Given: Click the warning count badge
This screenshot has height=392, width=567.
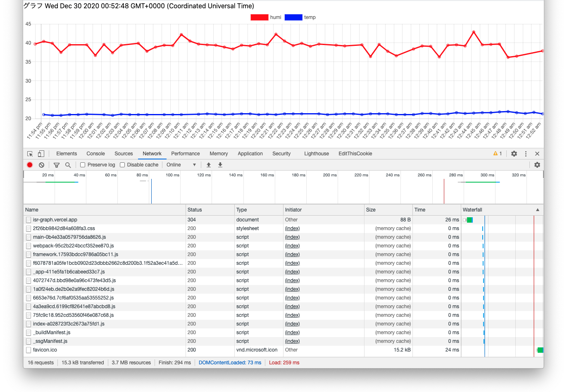Looking at the screenshot, I should 498,154.
